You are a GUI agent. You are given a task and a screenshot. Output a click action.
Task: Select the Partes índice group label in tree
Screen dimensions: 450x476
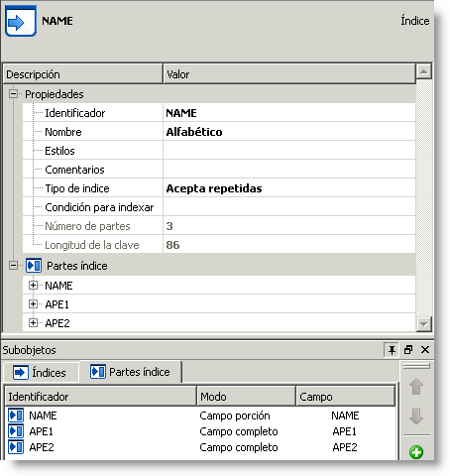pos(77,266)
